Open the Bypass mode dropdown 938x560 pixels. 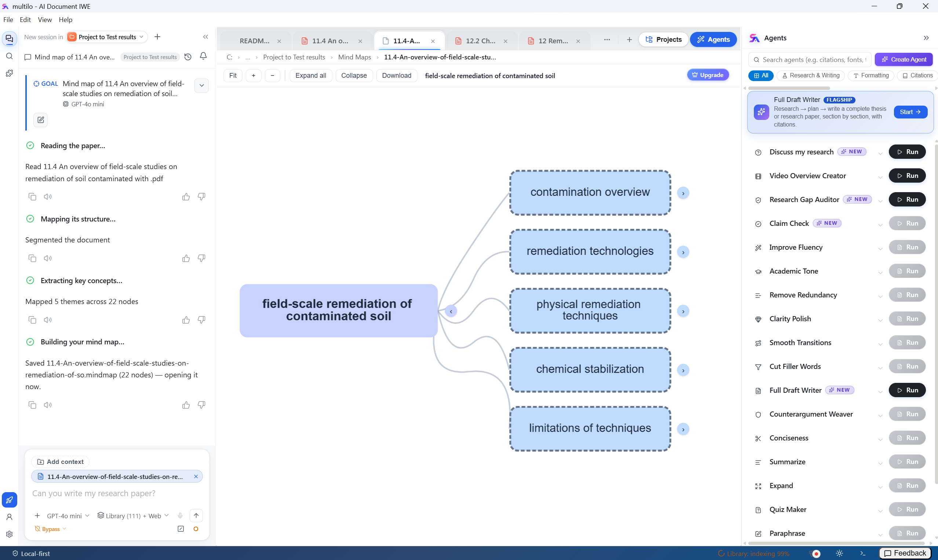pos(51,529)
